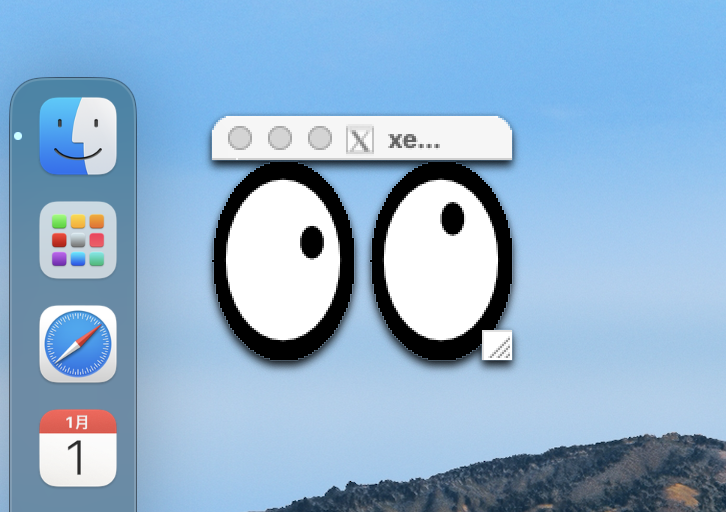Viewport: 726px width, 512px height.
Task: Close the xeyes window
Action: 240,138
